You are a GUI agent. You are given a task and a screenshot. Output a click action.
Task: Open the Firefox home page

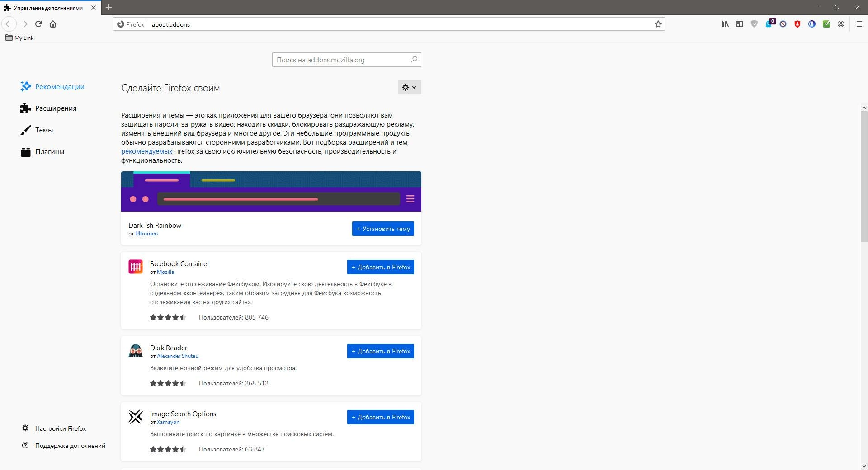[x=53, y=24]
